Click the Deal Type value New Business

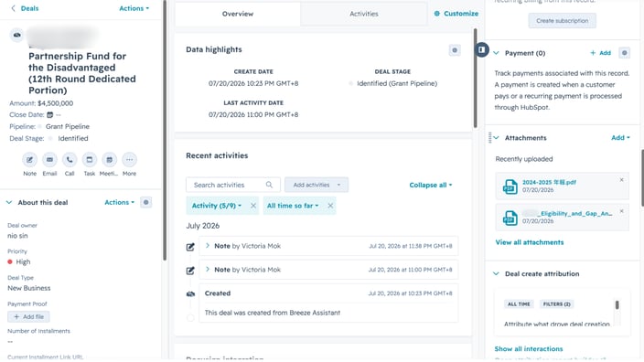[28, 288]
